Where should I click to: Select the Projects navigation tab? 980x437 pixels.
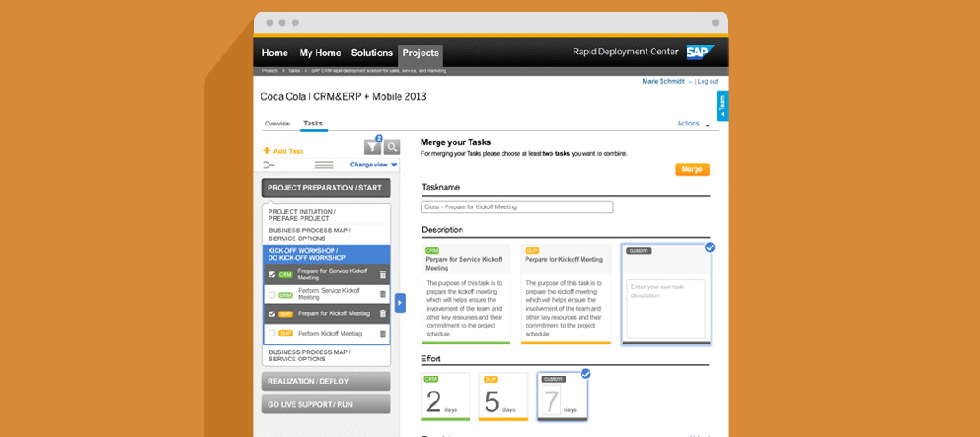point(421,53)
